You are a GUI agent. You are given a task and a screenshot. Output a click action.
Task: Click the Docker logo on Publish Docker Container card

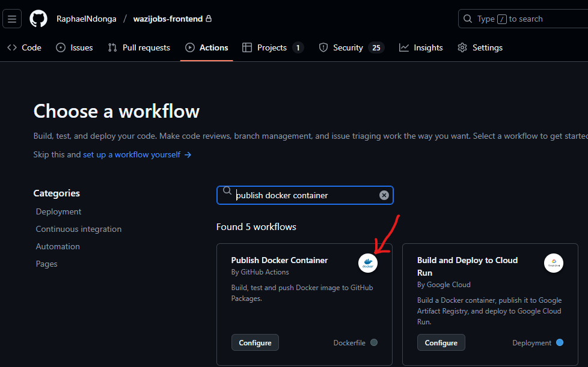(x=367, y=262)
